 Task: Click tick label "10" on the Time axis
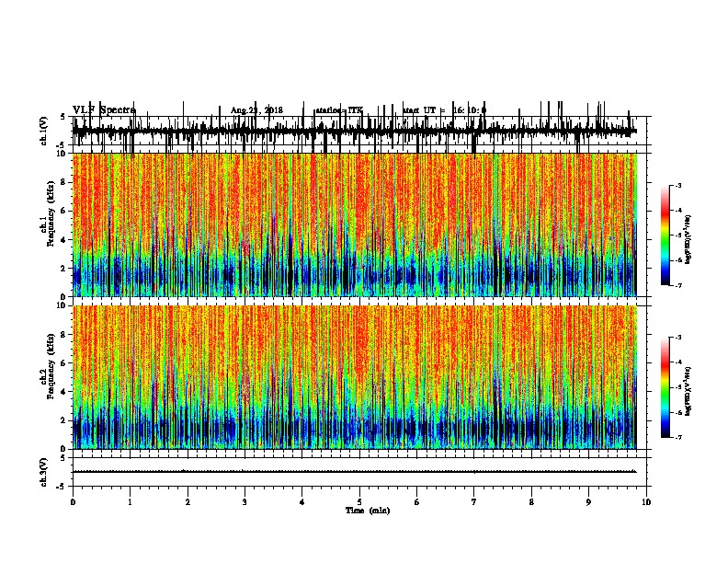pos(646,502)
